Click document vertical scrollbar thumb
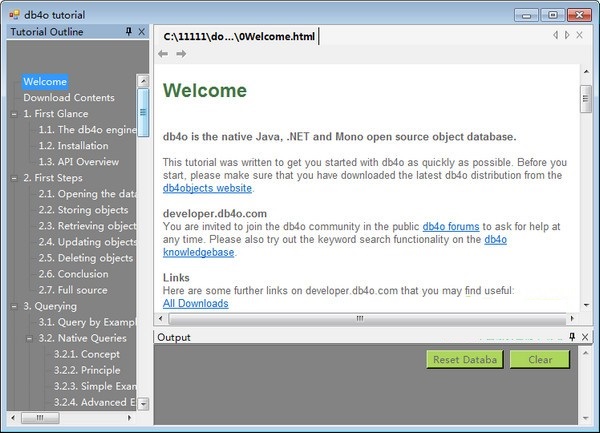This screenshot has height=433, width=600. pos(585,99)
